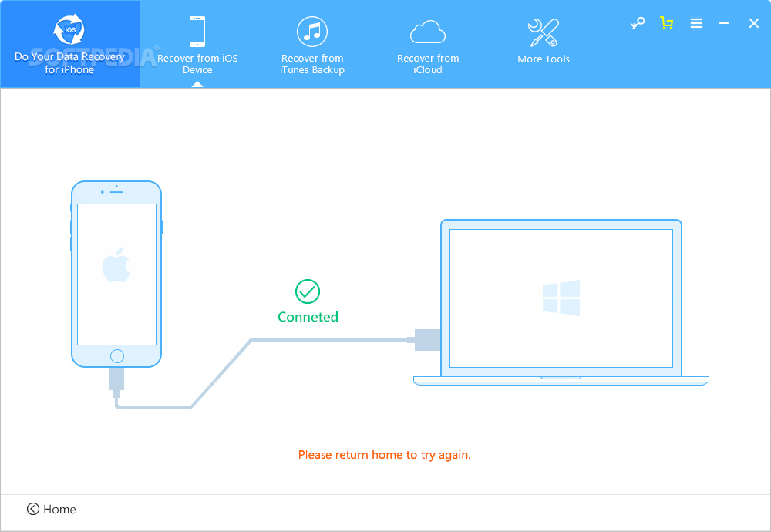Open the yellow shopping cart icon
The image size is (771, 532).
(x=667, y=23)
